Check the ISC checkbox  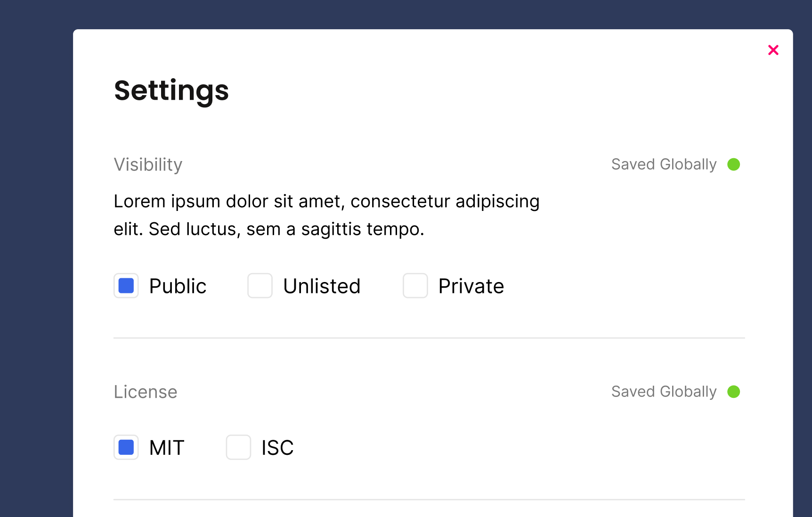pos(238,447)
